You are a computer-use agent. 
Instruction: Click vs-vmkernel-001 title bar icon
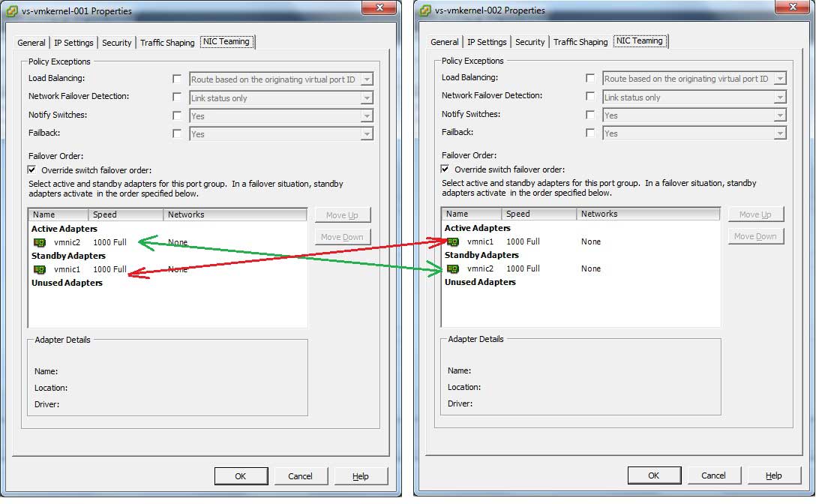[11, 11]
